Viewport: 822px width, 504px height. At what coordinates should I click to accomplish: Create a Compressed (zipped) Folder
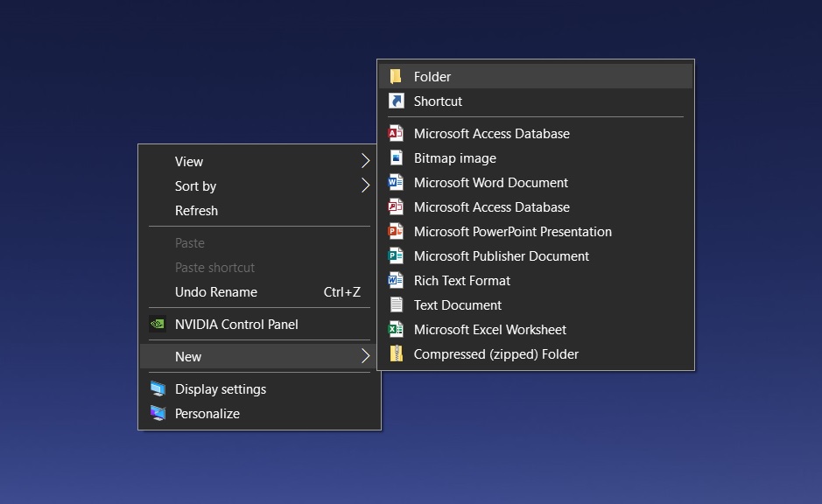[536, 354]
